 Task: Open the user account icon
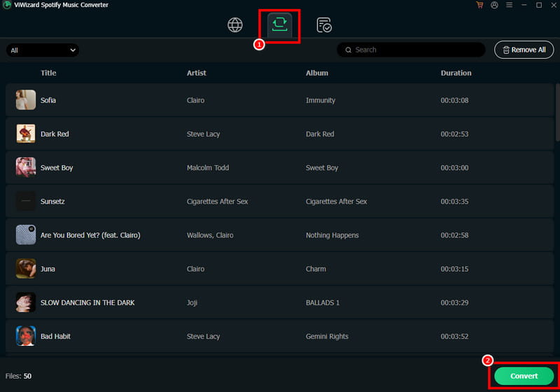click(x=494, y=5)
